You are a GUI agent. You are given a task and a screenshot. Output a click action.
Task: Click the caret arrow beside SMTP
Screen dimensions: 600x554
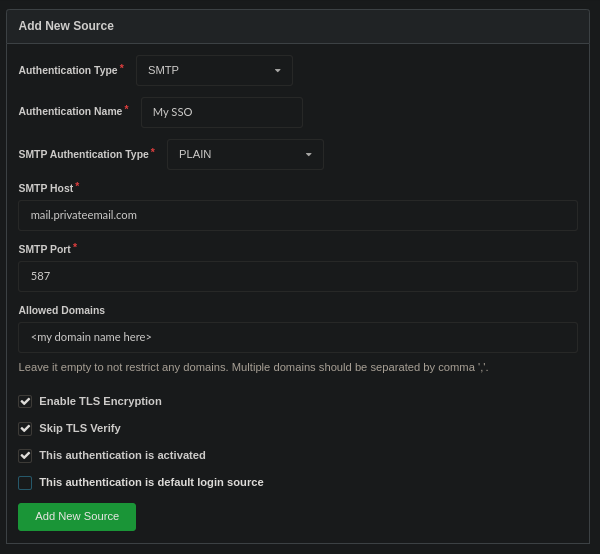[278, 70]
